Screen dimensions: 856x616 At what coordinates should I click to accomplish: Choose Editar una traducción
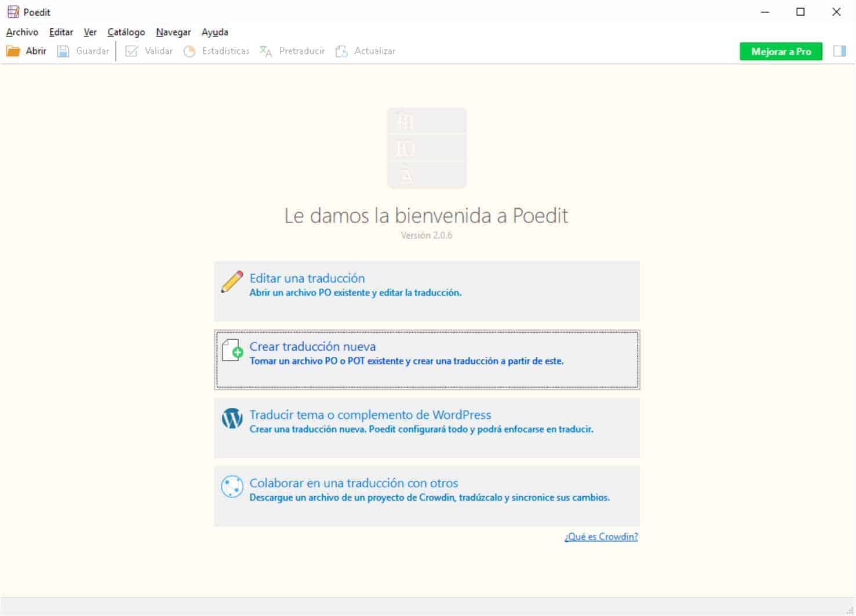click(427, 291)
